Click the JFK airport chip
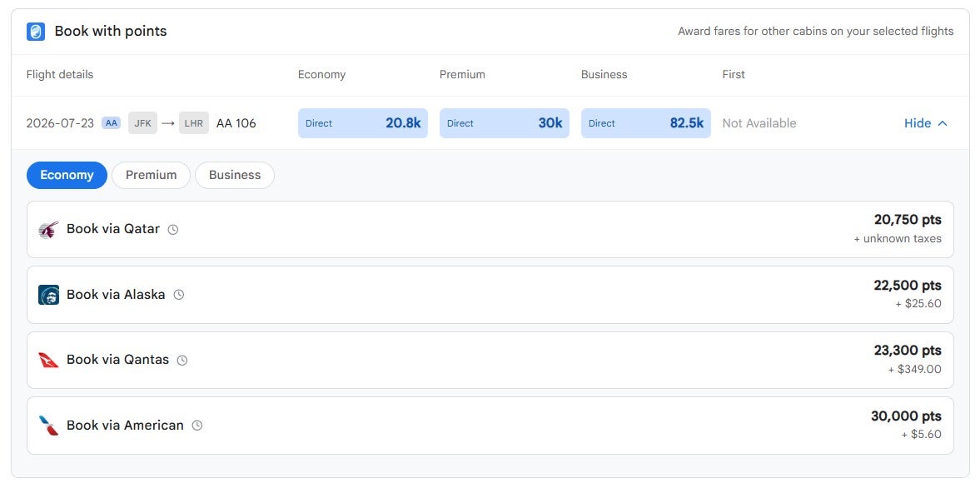Viewport: 980px width, 483px height. [x=143, y=123]
